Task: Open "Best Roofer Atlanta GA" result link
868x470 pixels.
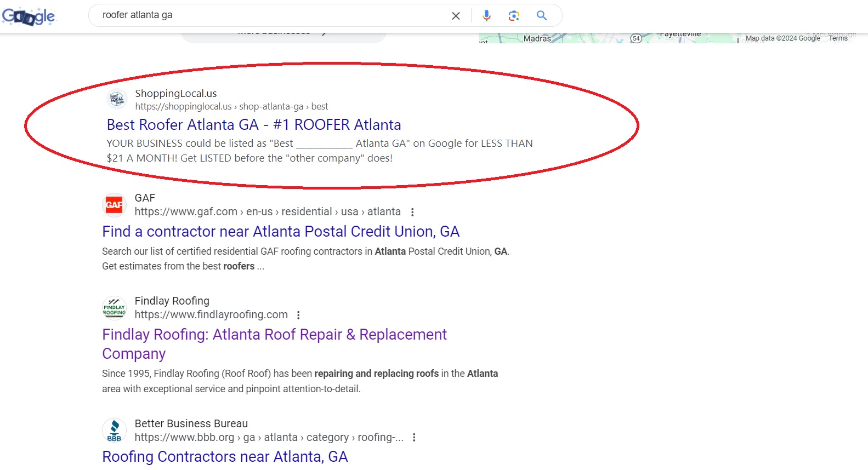Action: pos(253,125)
